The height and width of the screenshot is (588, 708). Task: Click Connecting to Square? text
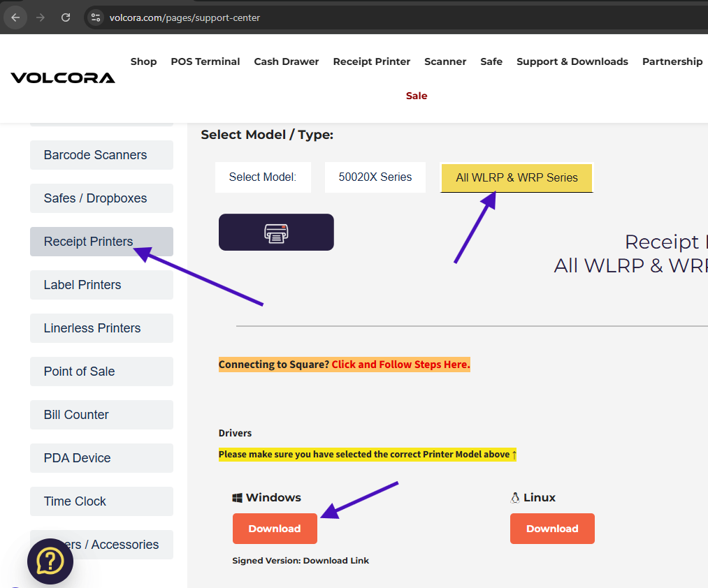pos(274,364)
